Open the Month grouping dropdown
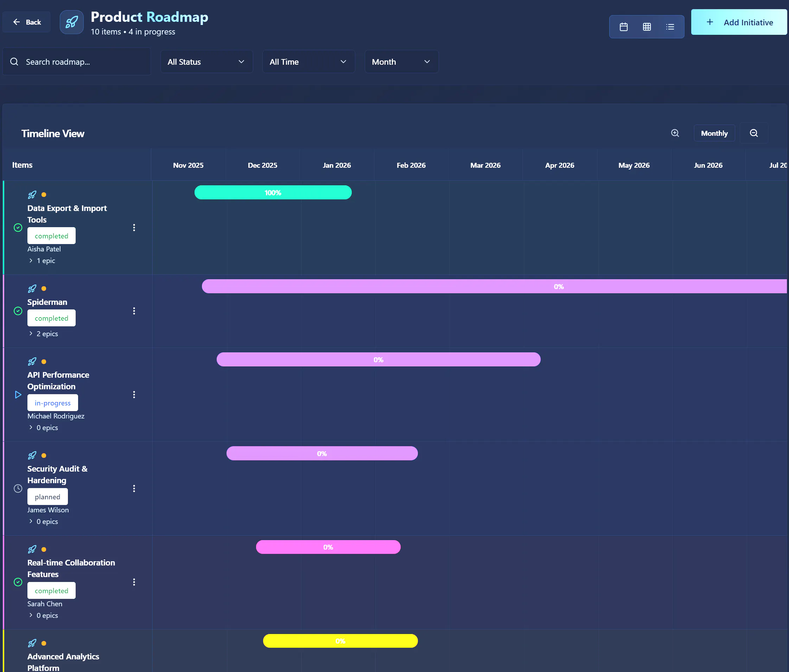 [401, 62]
